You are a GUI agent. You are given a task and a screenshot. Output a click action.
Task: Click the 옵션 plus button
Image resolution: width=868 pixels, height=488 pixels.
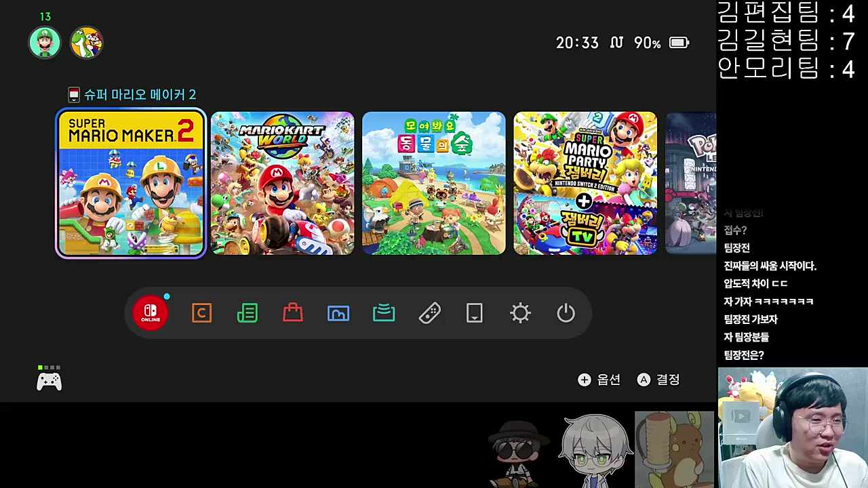[599, 380]
